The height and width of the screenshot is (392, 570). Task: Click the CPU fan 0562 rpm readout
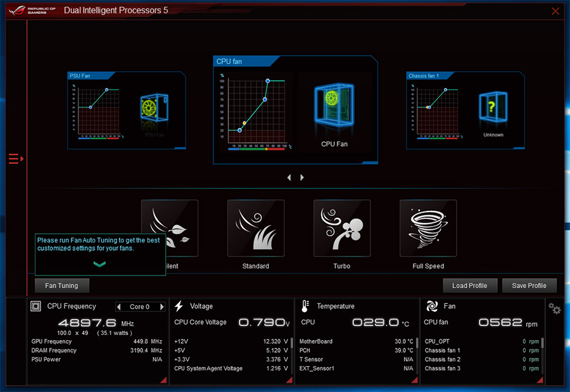pyautogui.click(x=508, y=323)
